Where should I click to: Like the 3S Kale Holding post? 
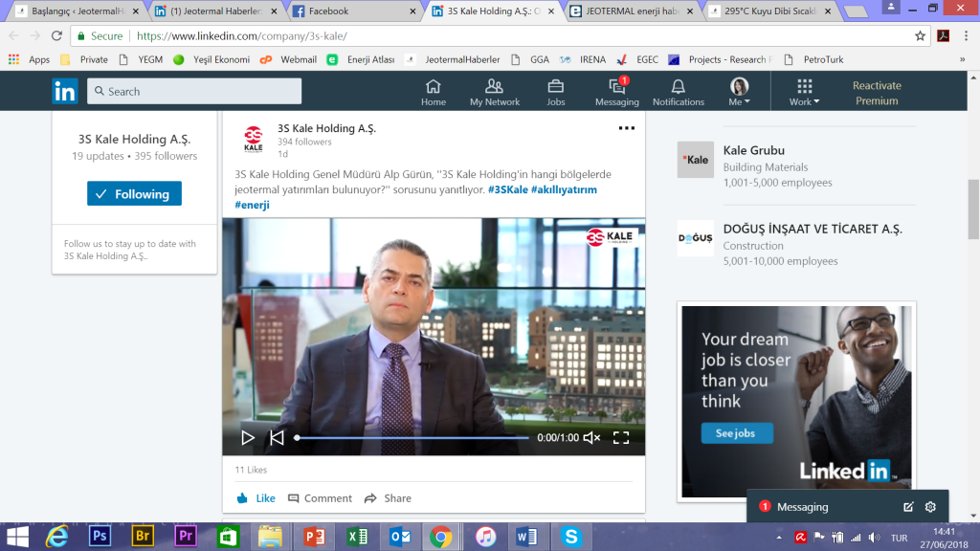[256, 498]
